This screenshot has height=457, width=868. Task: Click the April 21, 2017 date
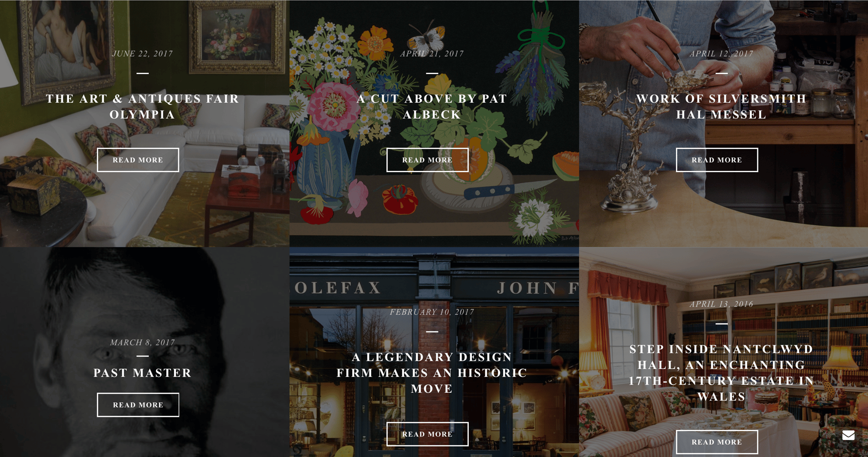432,54
